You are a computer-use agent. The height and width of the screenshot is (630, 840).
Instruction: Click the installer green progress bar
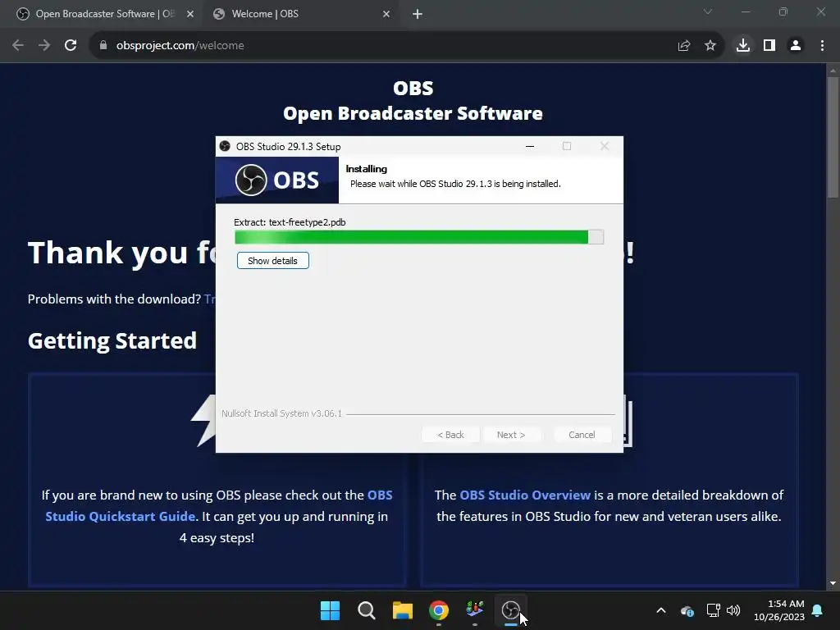pos(419,237)
